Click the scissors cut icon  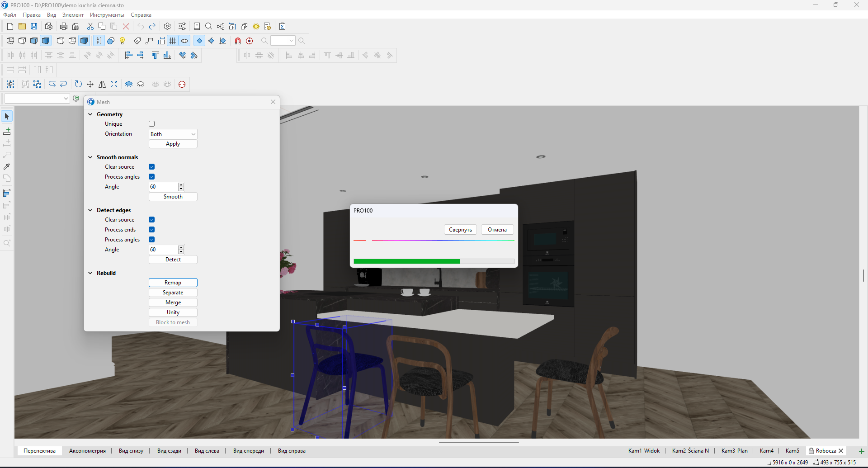[90, 26]
